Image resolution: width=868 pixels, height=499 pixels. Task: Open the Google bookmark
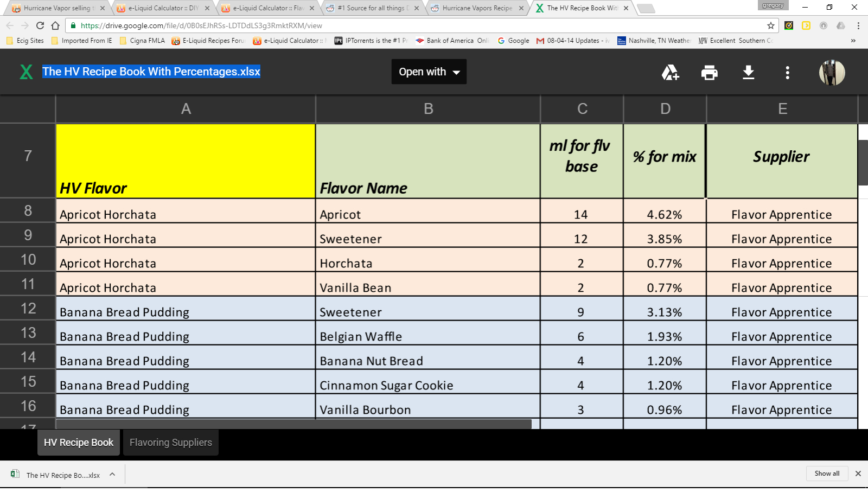coord(513,41)
